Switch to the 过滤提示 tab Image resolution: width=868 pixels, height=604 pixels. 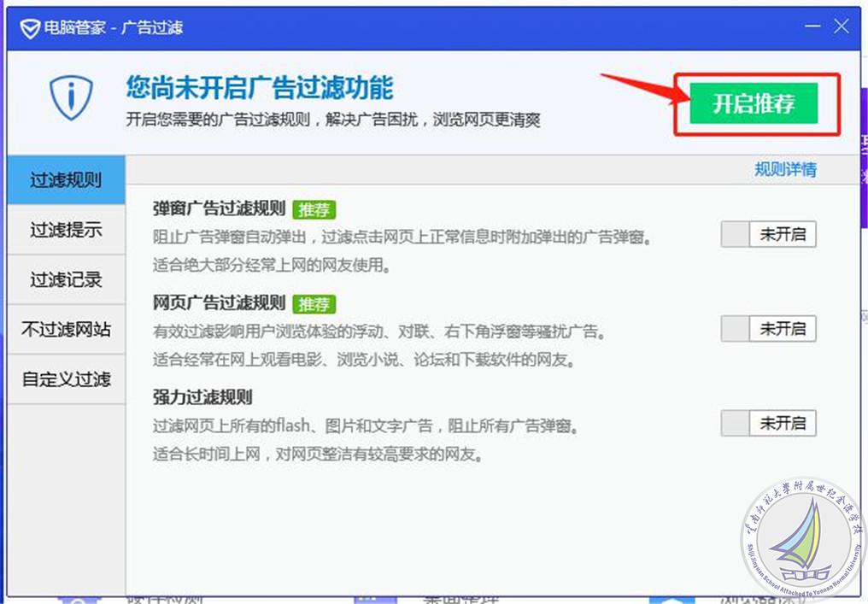pyautogui.click(x=66, y=230)
